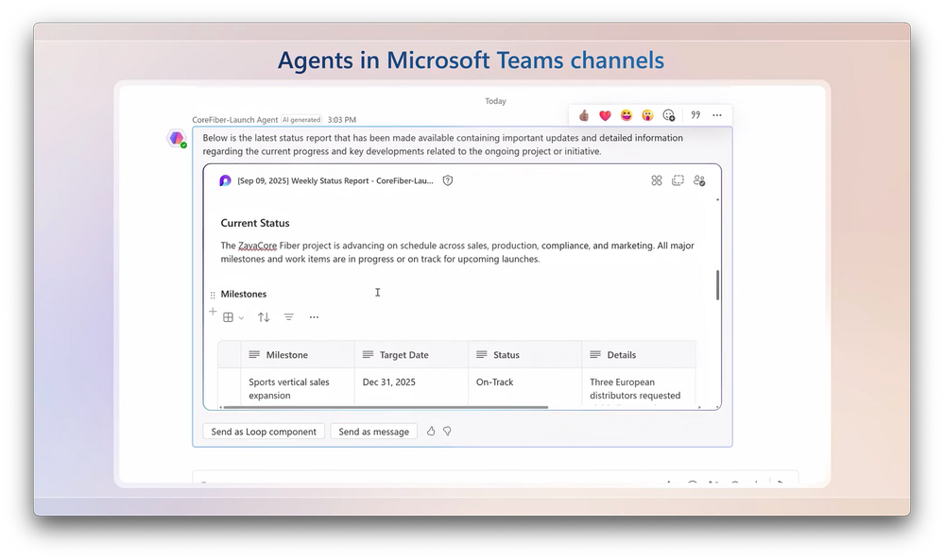
Task: Click the Current Status heading
Action: [x=255, y=223]
